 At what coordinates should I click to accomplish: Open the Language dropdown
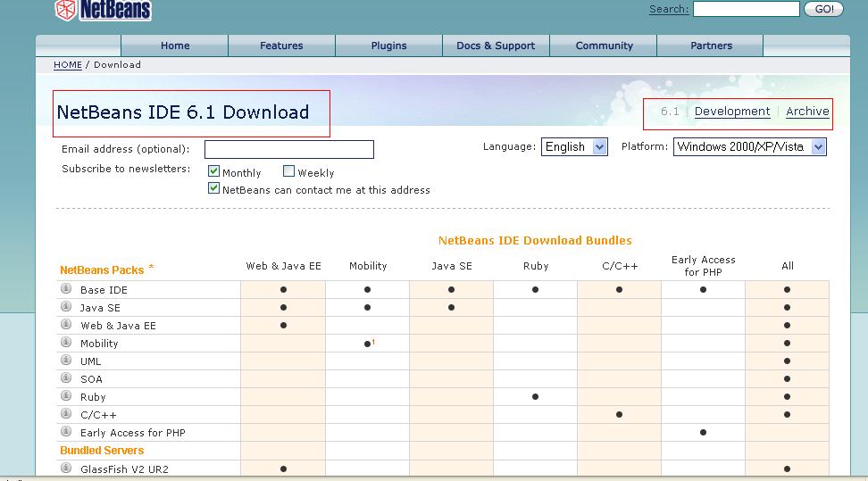pos(574,146)
